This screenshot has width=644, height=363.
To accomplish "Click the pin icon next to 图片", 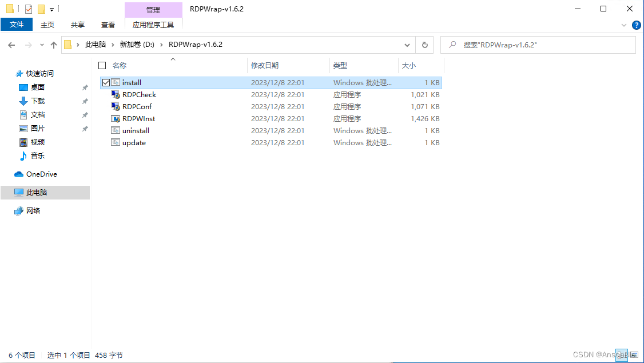I will [85, 129].
